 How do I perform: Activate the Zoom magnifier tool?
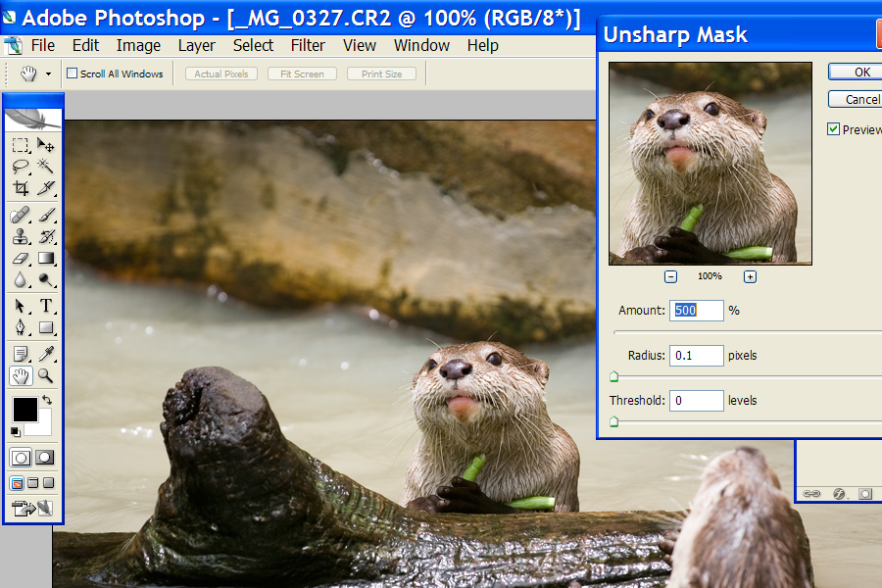click(x=46, y=376)
